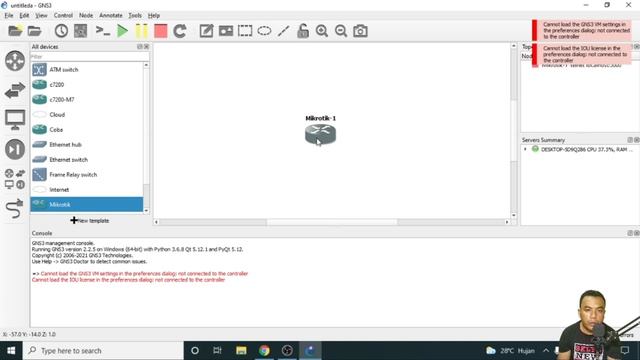This screenshot has height=360, width=640.
Task: Select Internet in device list
Action: (x=87, y=190)
